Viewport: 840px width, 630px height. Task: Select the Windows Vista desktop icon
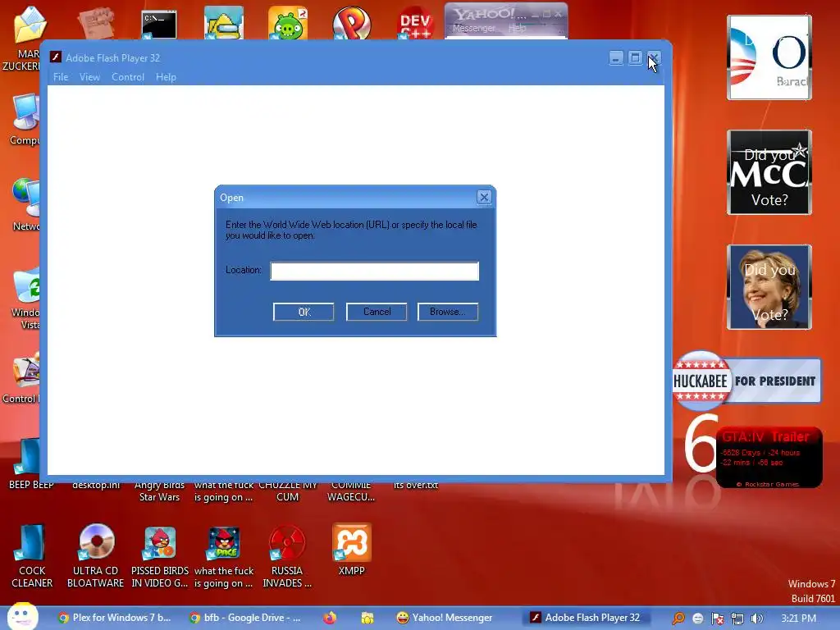[x=25, y=299]
